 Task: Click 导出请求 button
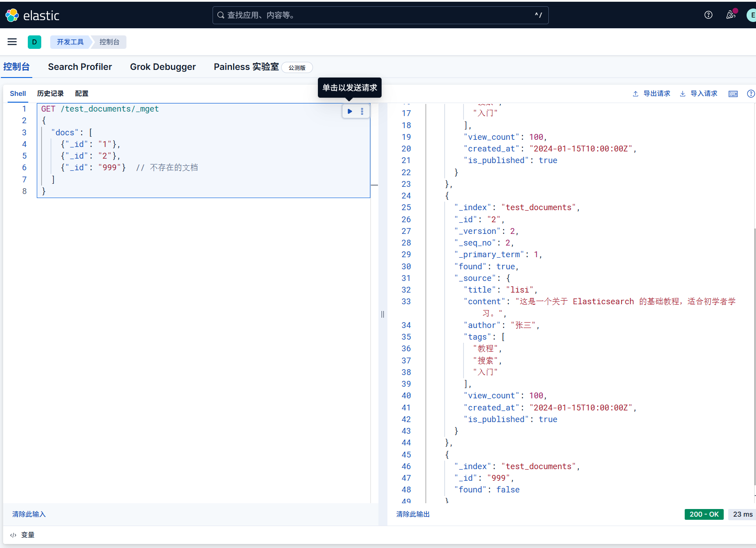tap(652, 94)
